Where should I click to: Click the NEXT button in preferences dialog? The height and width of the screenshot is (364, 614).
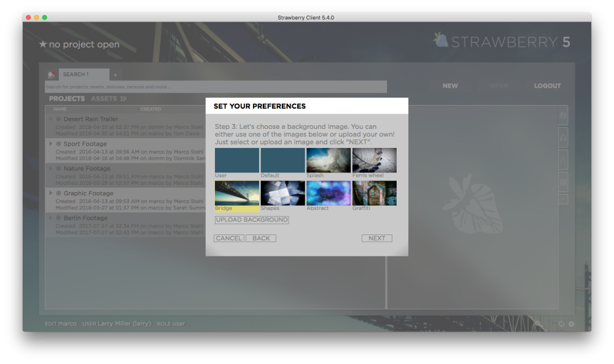pos(376,238)
